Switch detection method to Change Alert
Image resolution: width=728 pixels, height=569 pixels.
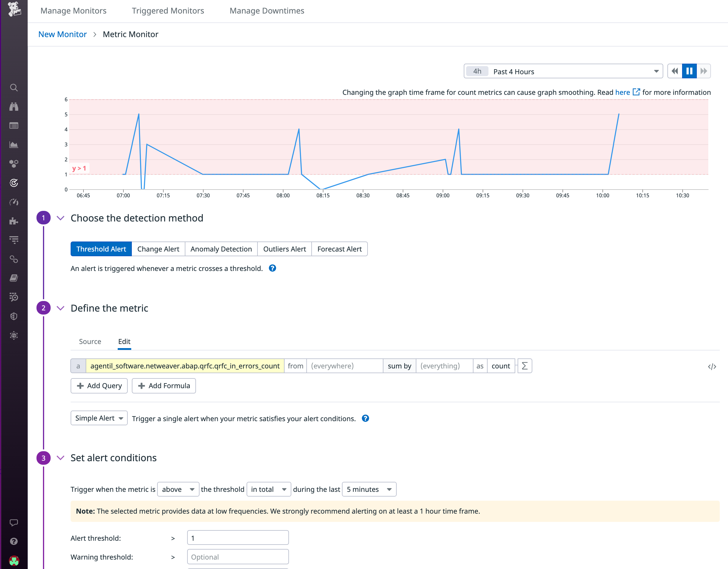coord(158,249)
